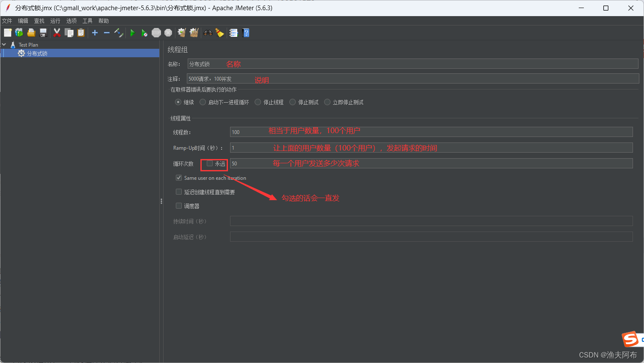644x363 pixels.
Task: Reset search with yellow brush icon
Action: click(219, 33)
